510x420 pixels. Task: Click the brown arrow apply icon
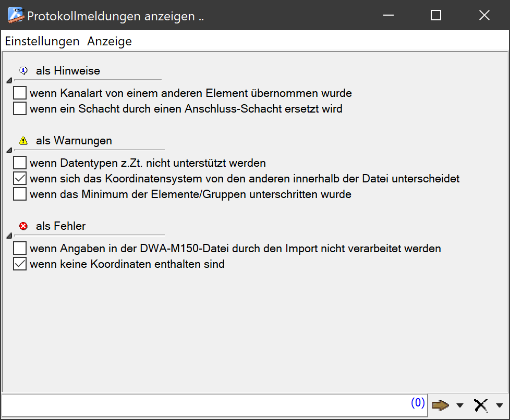440,405
